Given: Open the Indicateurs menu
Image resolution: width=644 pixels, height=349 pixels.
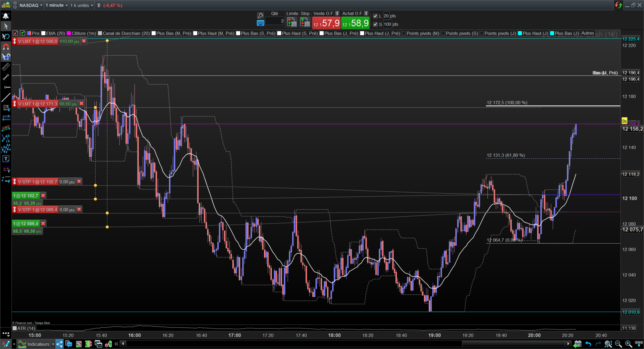Looking at the screenshot, I should (x=38, y=344).
